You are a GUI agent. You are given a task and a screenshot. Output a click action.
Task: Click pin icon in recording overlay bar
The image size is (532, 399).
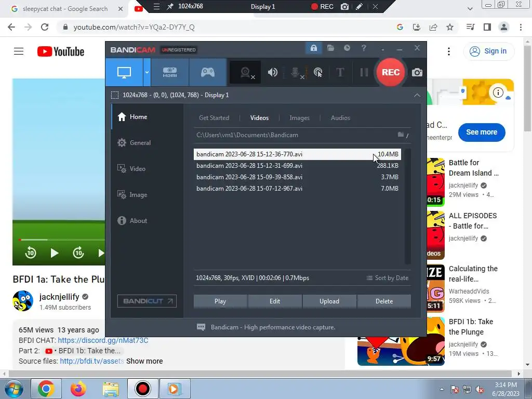(170, 6)
